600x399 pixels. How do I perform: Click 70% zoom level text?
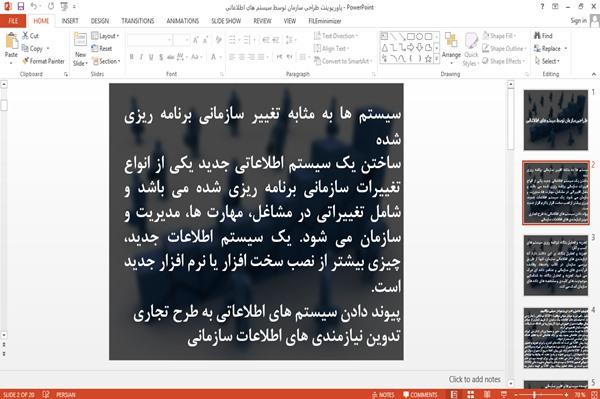tap(580, 395)
